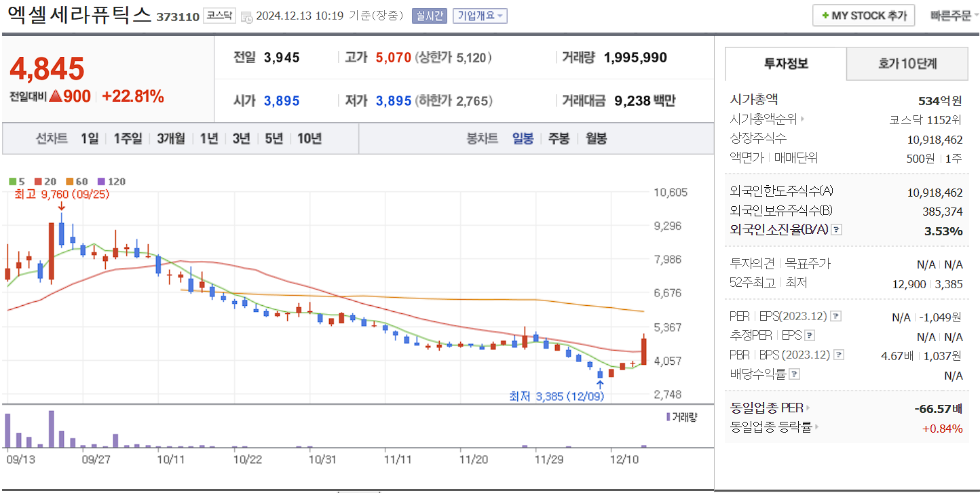Select the 일봉 candle chart
The height and width of the screenshot is (493, 980).
point(523,139)
